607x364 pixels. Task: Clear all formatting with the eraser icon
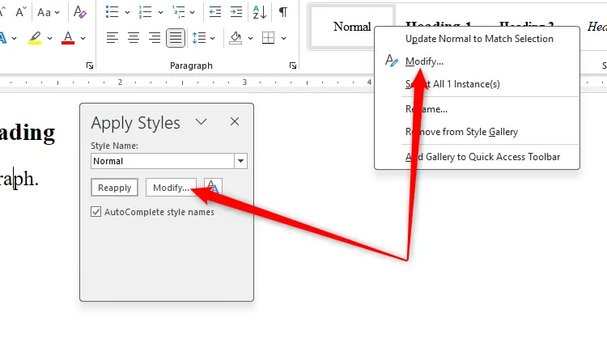point(79,12)
